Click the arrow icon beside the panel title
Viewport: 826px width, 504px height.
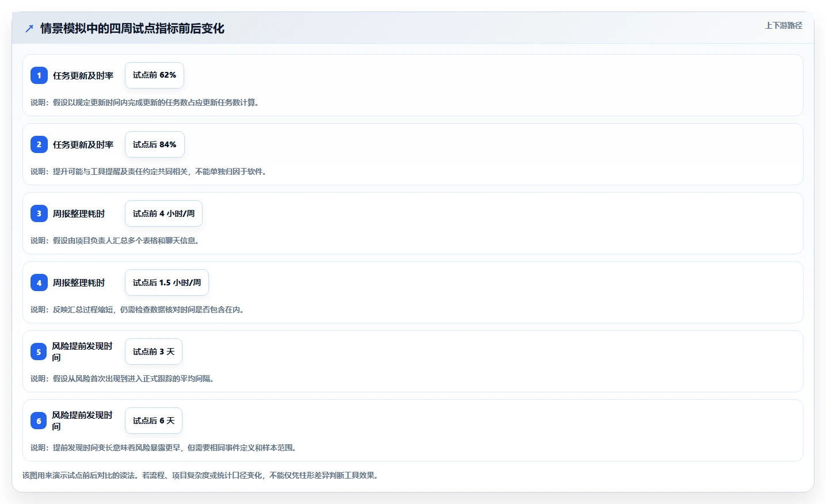[x=29, y=28]
